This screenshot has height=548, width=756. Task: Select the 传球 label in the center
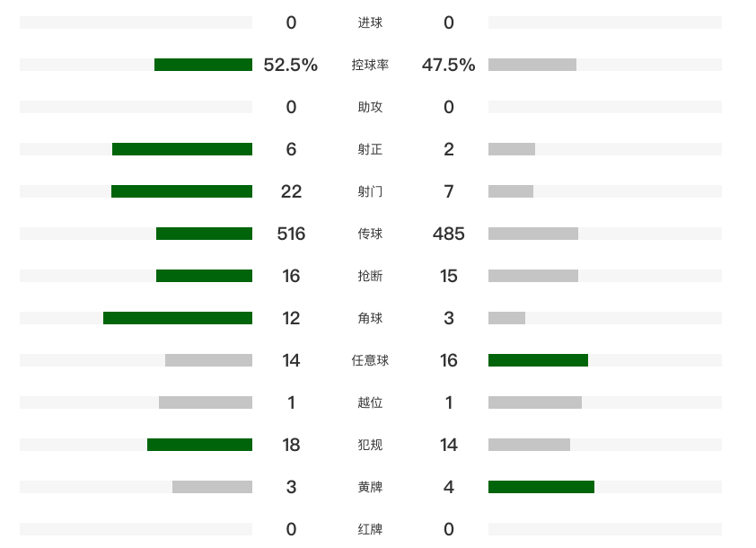[x=370, y=234]
